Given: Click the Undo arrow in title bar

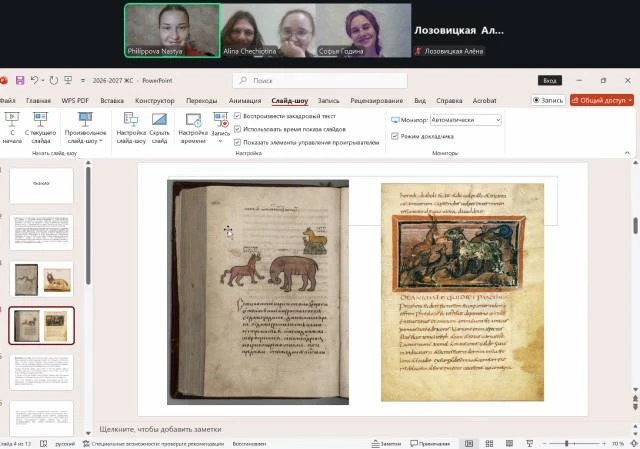Looking at the screenshot, I should [x=35, y=80].
